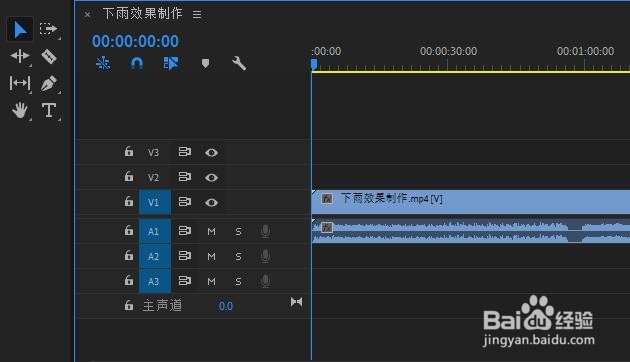The height and width of the screenshot is (362, 630).
Task: Select the Track Select Forward tool
Action: pyautogui.click(x=49, y=29)
